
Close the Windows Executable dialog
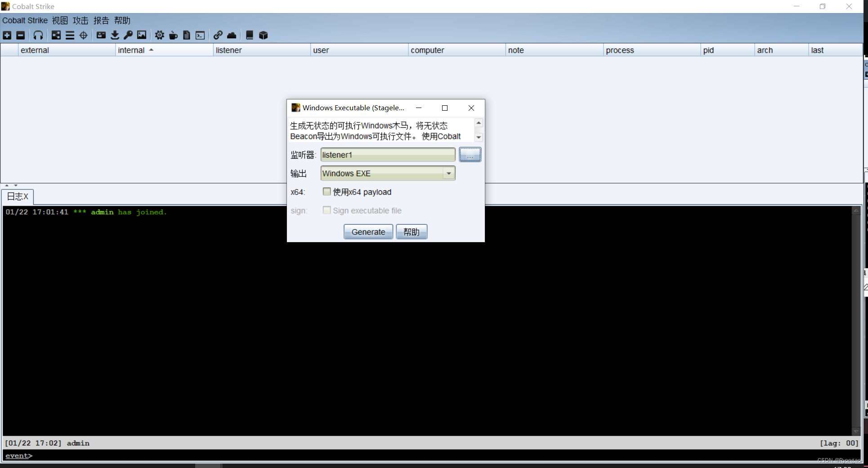point(471,108)
